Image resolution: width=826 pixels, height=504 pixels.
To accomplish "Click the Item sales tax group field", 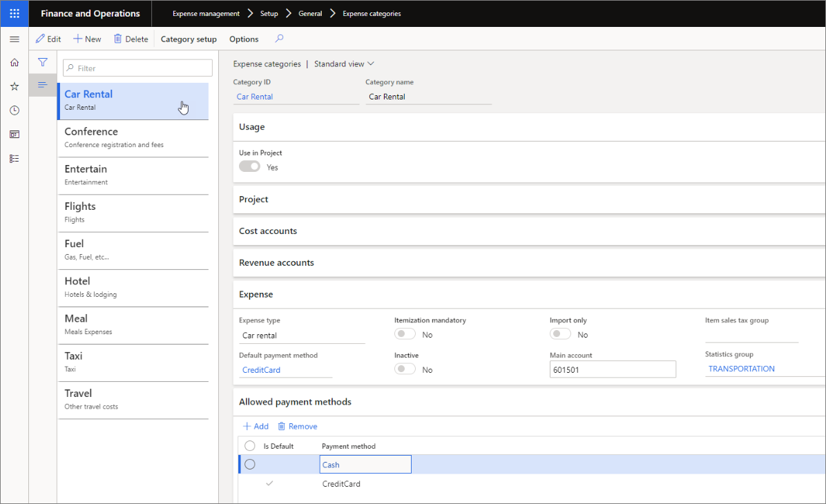I will 751,335.
